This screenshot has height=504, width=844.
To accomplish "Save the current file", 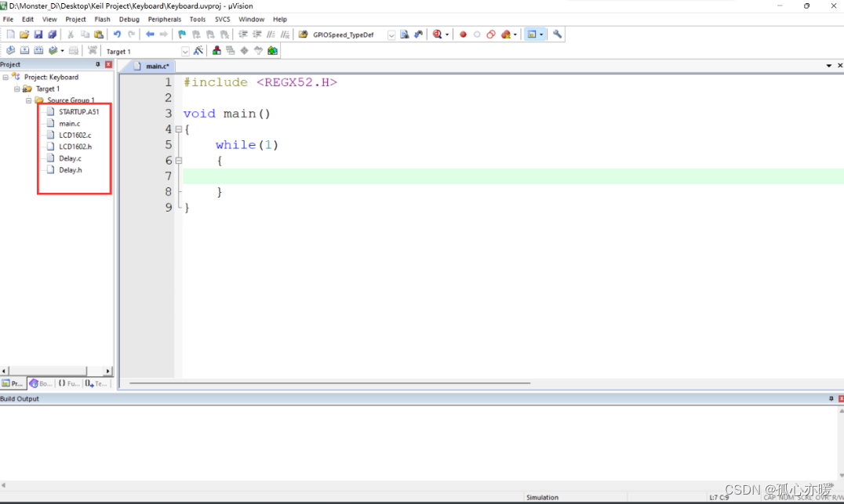I will 38,34.
